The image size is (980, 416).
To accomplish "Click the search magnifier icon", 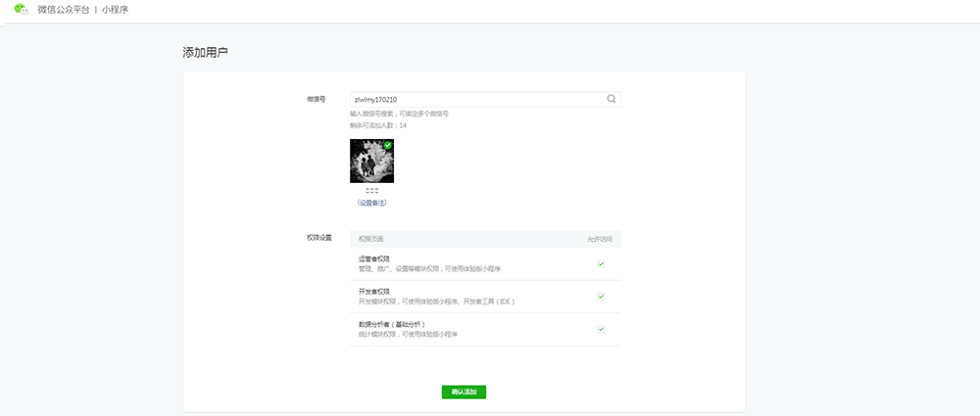I will [612, 99].
